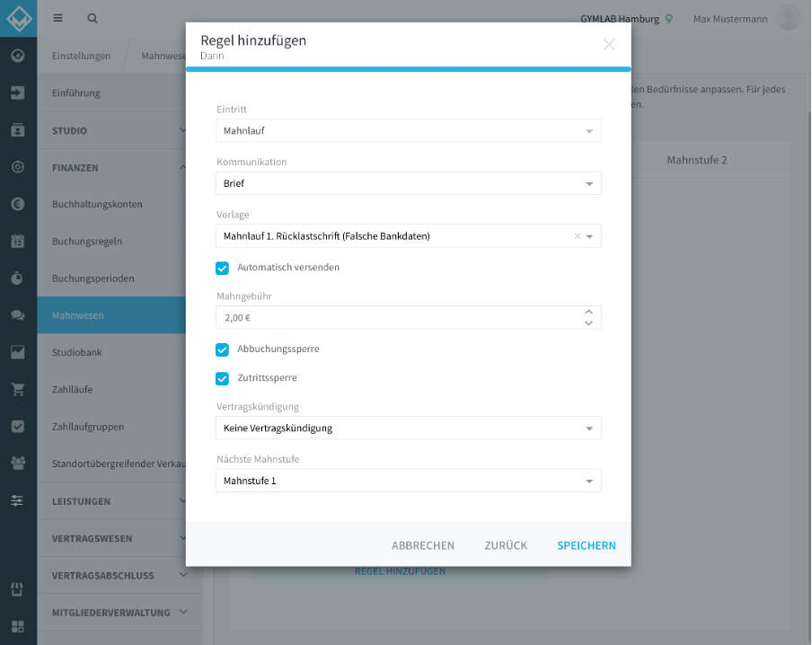
Task: Clear the selected Vorlage with the x
Action: [x=578, y=236]
